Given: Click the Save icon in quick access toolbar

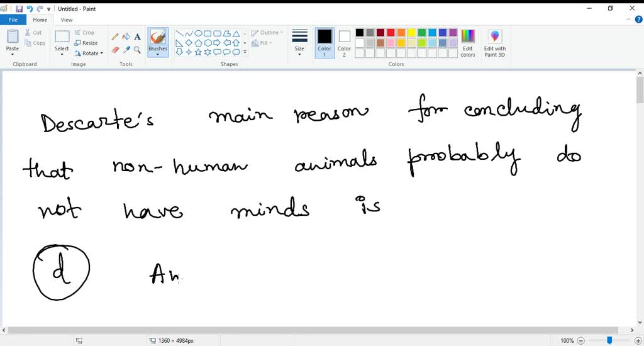Looking at the screenshot, I should [19, 9].
